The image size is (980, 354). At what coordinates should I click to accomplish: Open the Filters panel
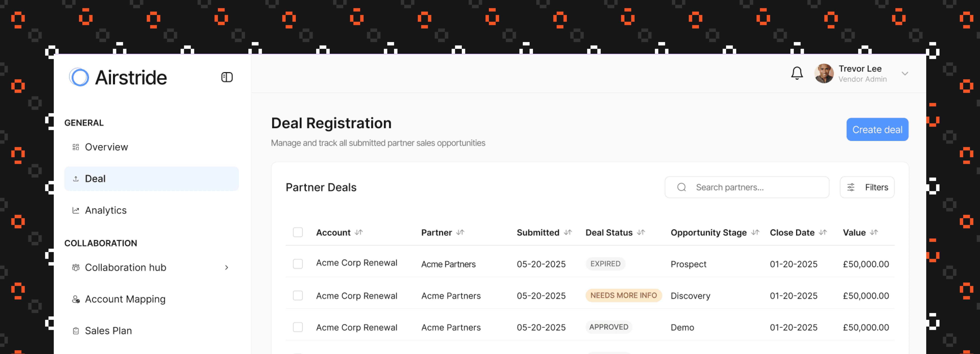[867, 187]
